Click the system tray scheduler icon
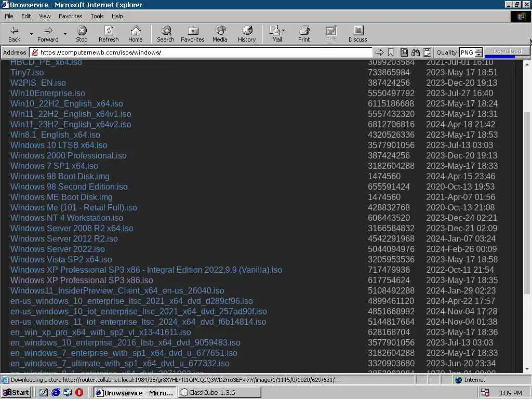532x399 pixels. (485, 393)
